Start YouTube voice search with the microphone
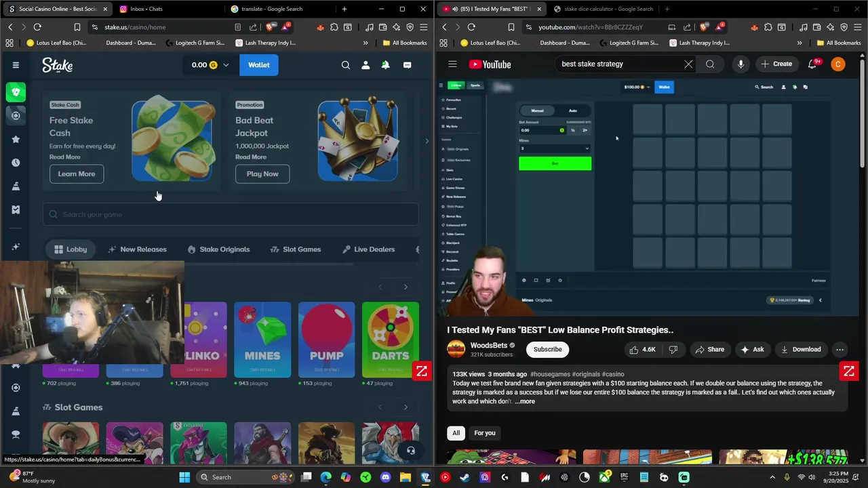This screenshot has width=868, height=488. tap(741, 64)
